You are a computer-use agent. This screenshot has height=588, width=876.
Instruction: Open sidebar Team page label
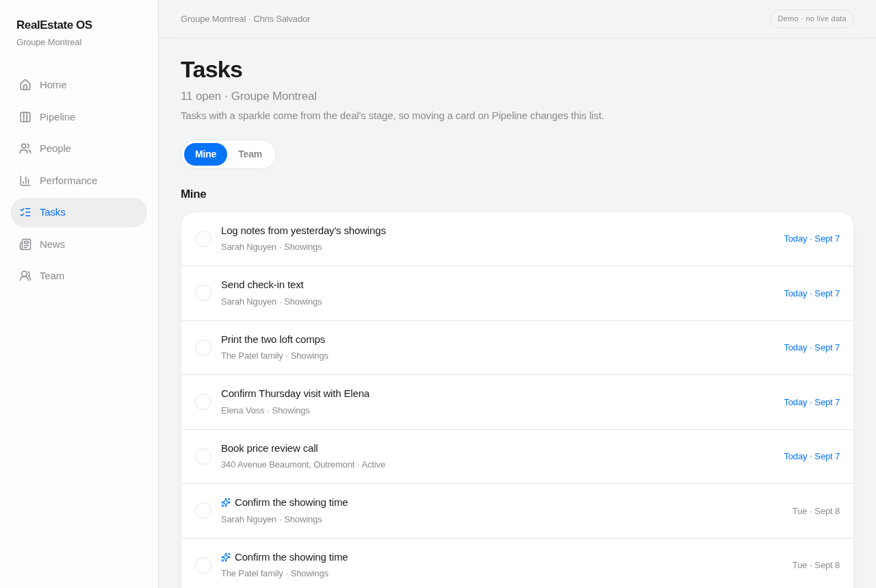[52, 276]
